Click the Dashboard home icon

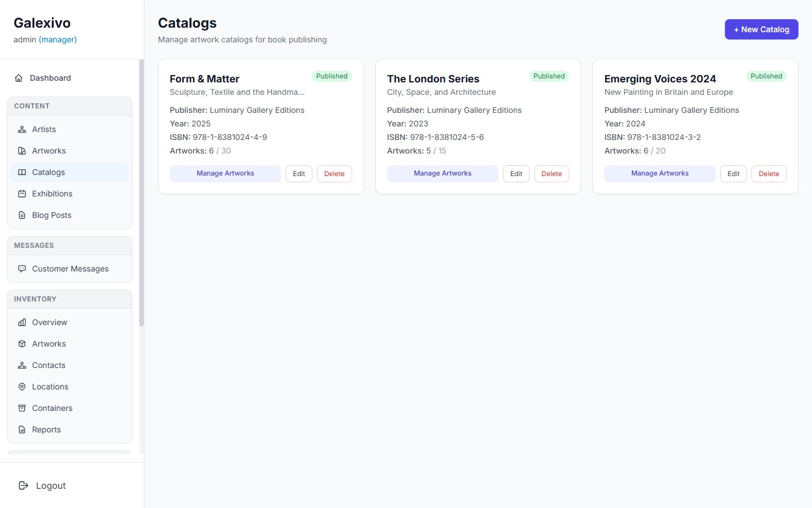pos(19,78)
